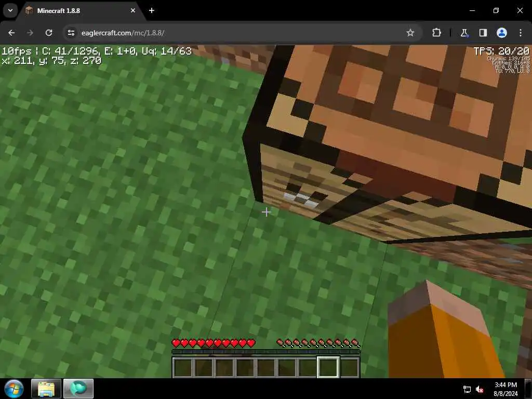The image size is (532, 399).
Task: Open the browser taskbar icon
Action: tap(78, 389)
